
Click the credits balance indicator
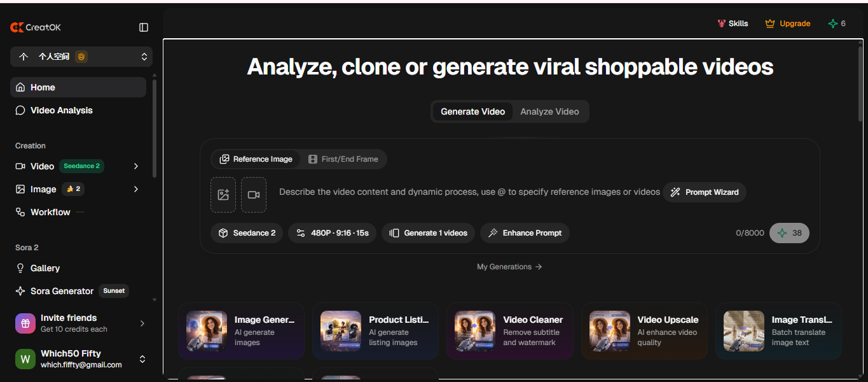coord(837,24)
